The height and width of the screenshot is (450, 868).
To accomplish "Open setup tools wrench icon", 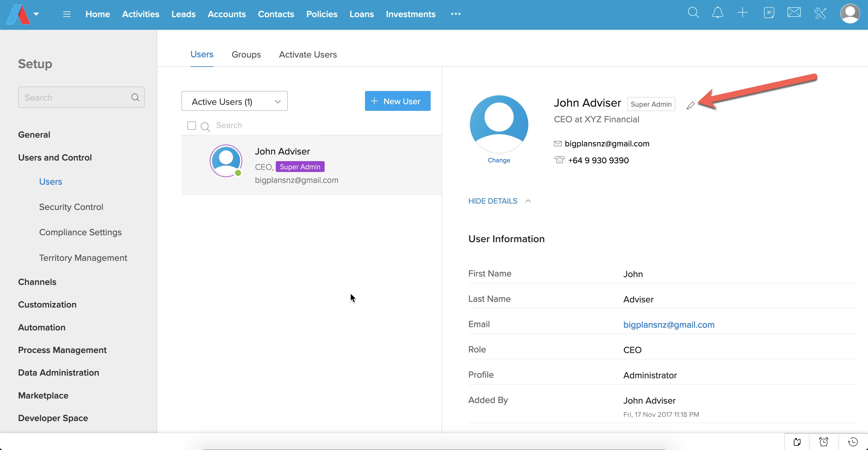I will tap(820, 14).
